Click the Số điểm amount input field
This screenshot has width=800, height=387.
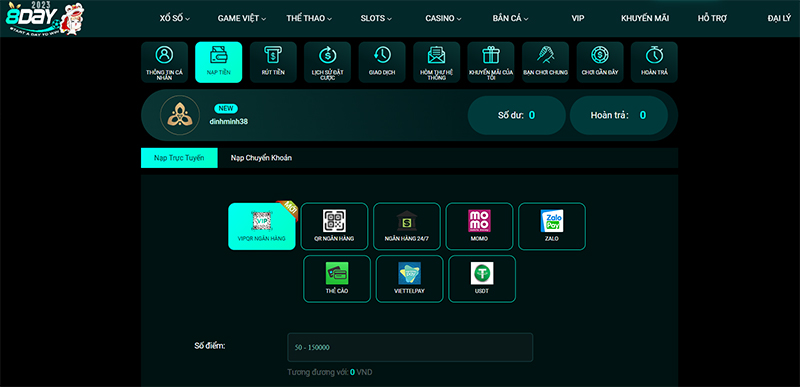tap(410, 347)
